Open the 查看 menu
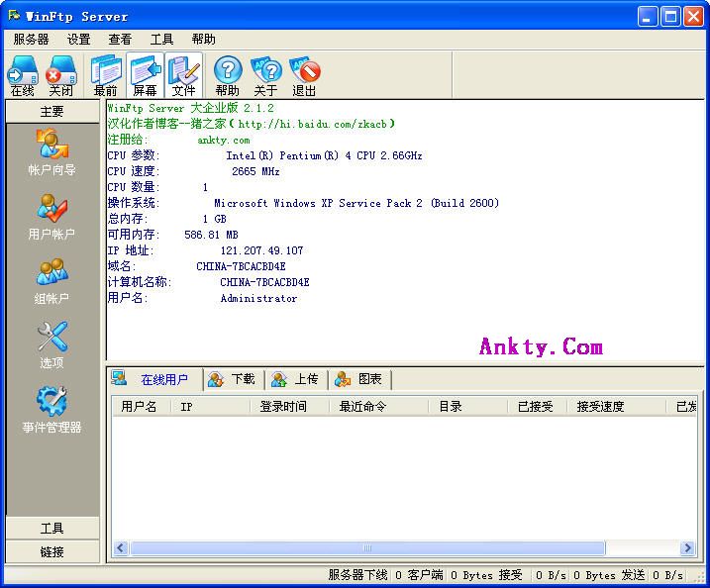 point(120,40)
